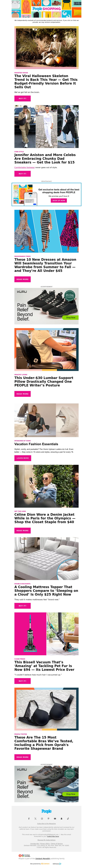Image resolution: width=93 pixels, height=868 pixels.
Task: Open Subscribe to the Magazine link
Action: 46,824
